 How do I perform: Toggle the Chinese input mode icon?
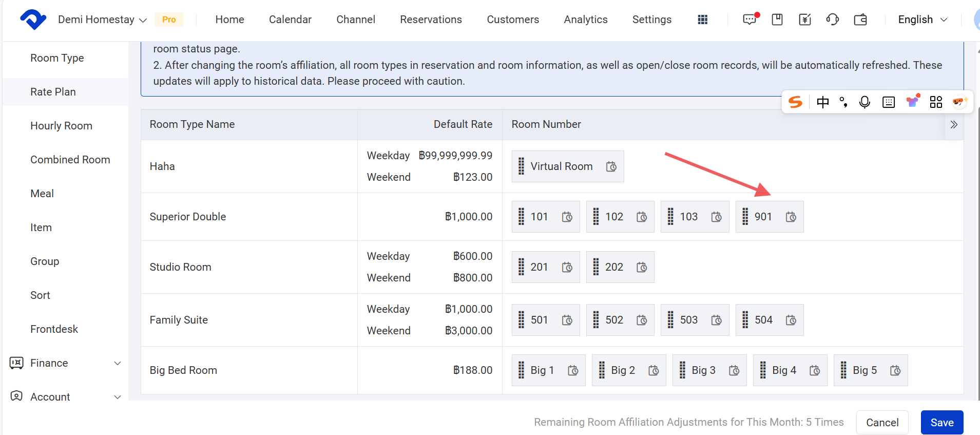822,102
